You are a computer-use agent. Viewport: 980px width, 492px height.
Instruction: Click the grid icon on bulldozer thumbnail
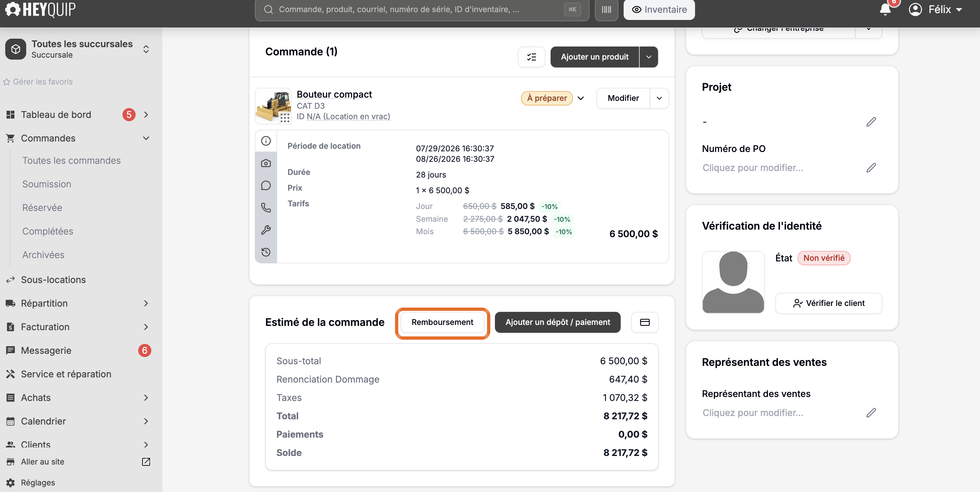[x=285, y=118]
